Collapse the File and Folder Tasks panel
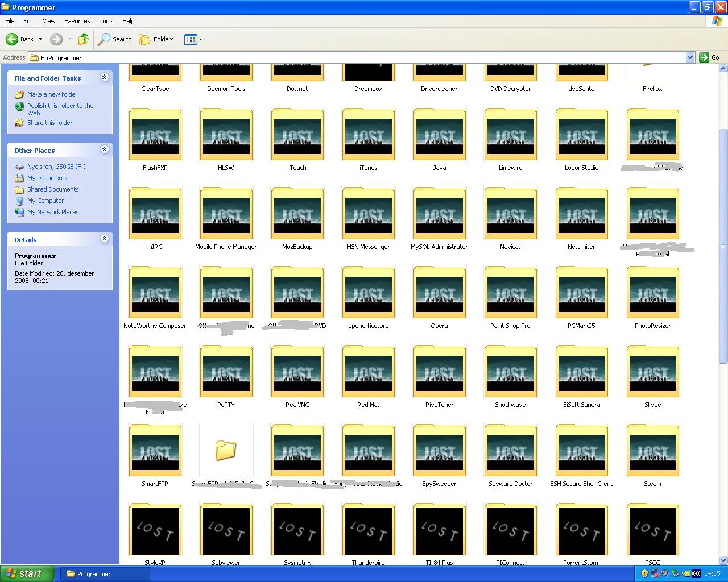The image size is (728, 582). tap(104, 77)
